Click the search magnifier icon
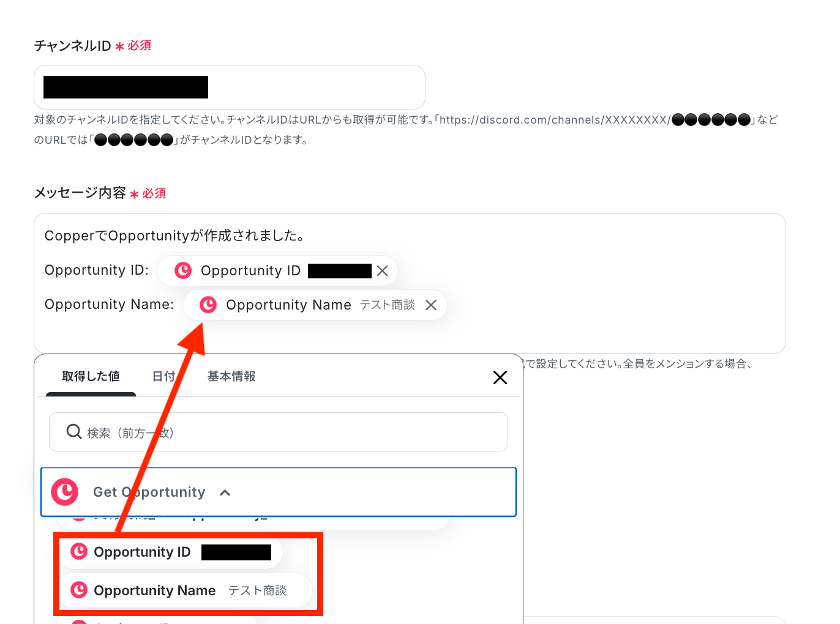840x624 pixels. (x=74, y=432)
